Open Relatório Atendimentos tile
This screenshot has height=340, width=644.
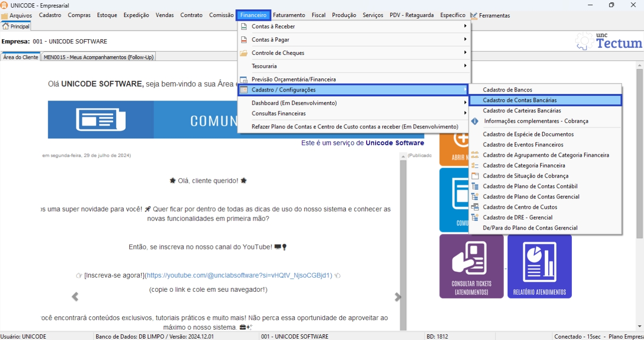pos(539,266)
